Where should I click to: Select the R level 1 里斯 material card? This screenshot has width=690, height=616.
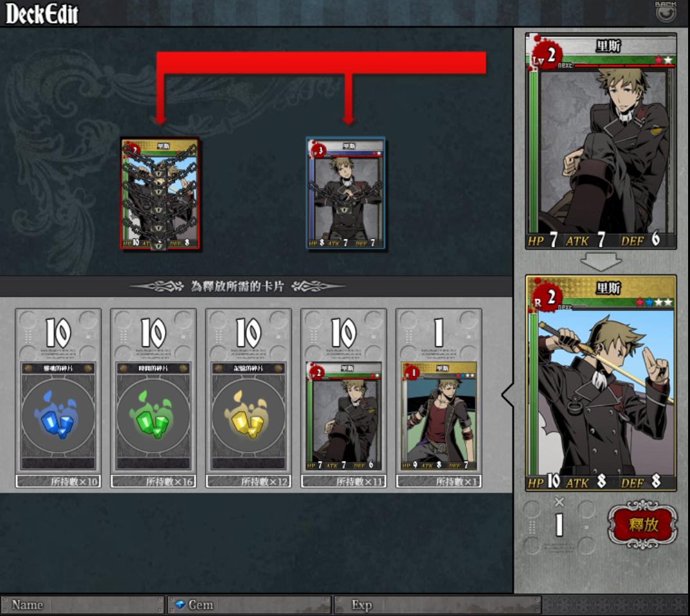(x=439, y=416)
